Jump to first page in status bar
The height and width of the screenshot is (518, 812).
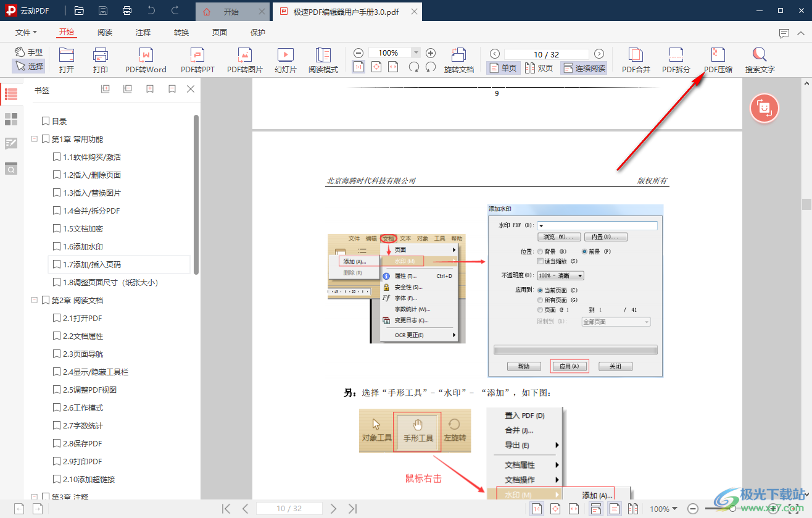pos(226,509)
